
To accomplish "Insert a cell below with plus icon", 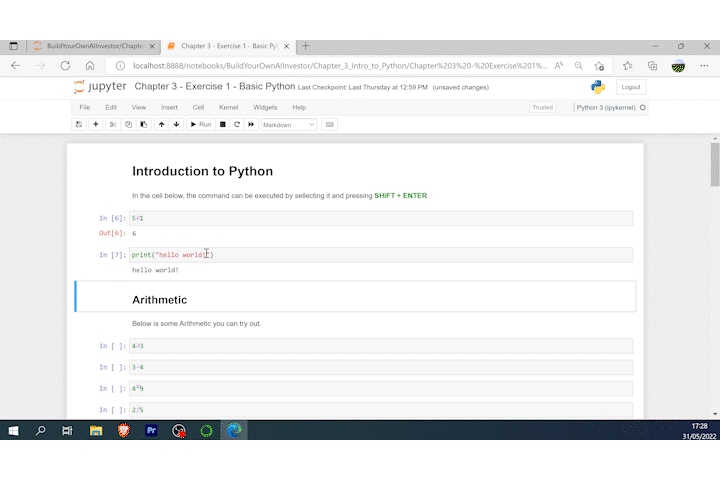I will coord(96,124).
